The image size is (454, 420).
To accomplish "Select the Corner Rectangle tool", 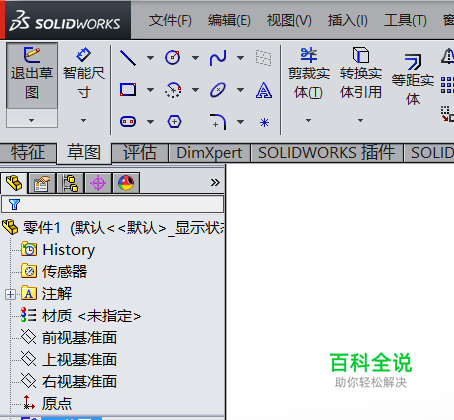I will [128, 90].
